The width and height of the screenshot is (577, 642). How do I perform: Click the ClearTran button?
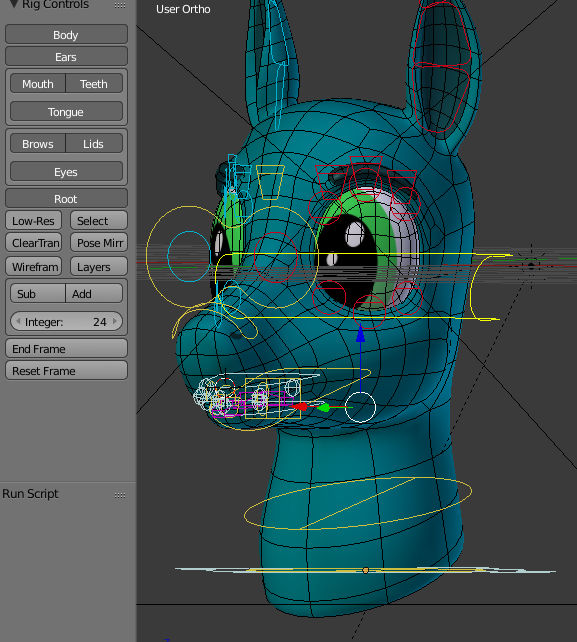pos(34,243)
